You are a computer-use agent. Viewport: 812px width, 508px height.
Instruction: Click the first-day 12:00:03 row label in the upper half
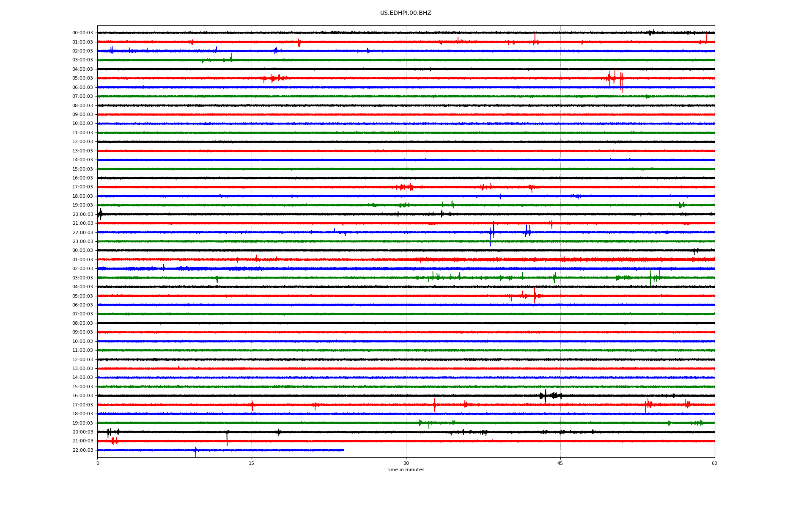pos(82,141)
